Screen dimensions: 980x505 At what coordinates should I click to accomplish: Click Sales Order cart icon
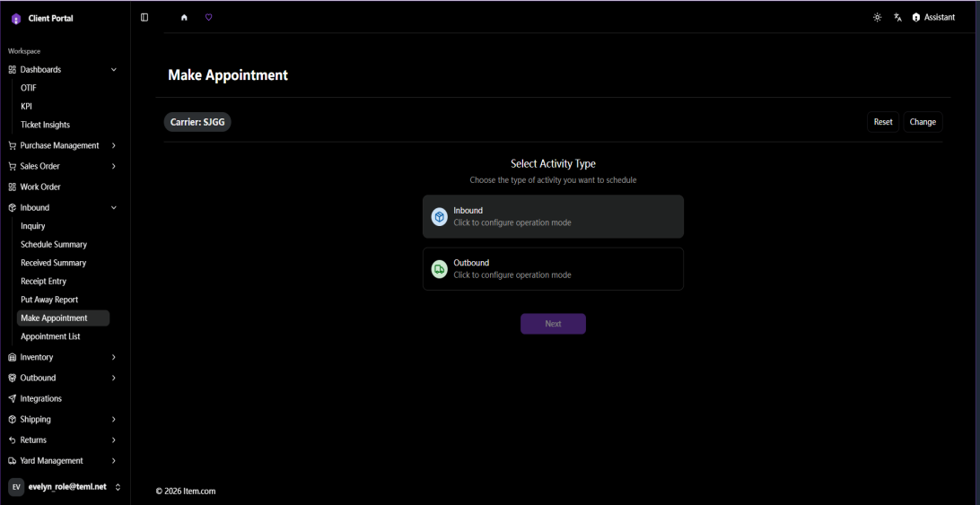pos(12,166)
